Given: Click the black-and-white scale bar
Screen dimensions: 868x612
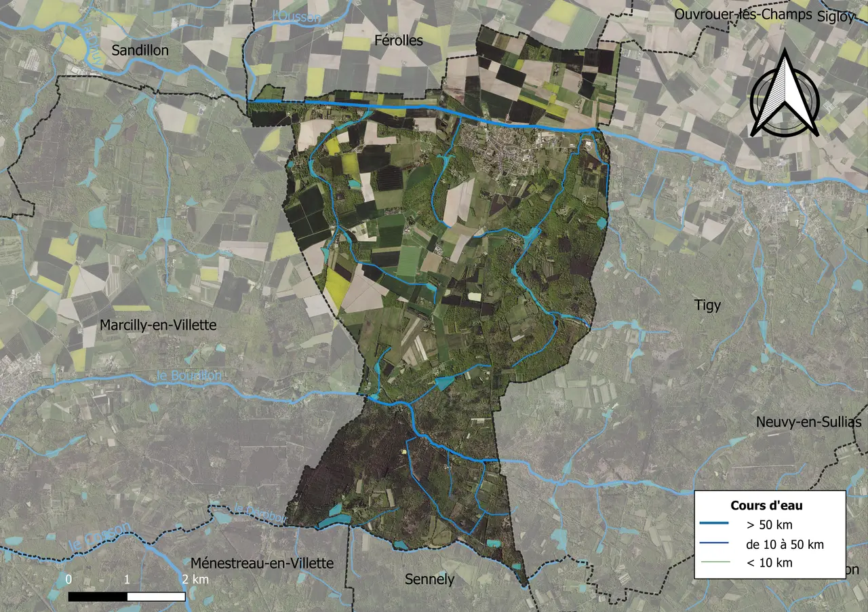Looking at the screenshot, I should pyautogui.click(x=127, y=596).
